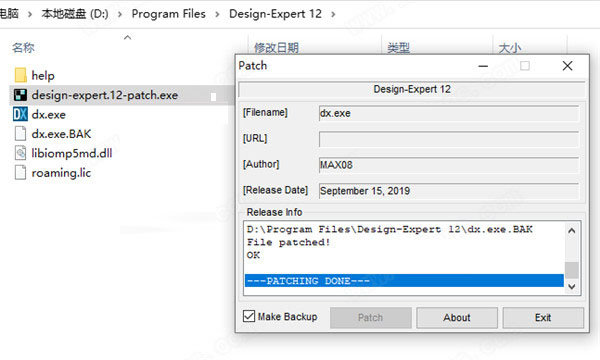Viewport: 600px width, 360px height.
Task: Click the About button
Action: tap(457, 318)
